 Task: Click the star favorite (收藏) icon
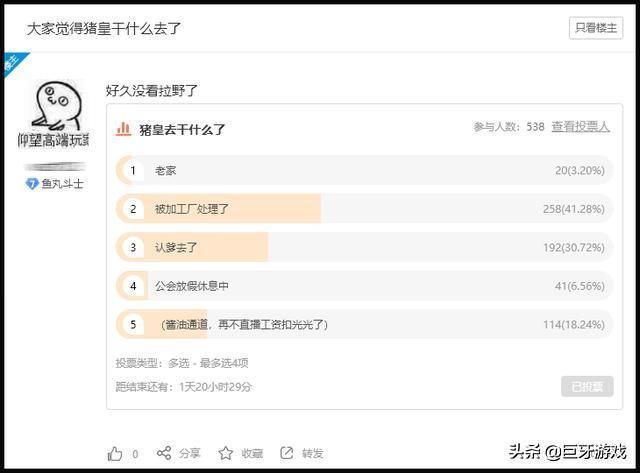[x=226, y=453]
